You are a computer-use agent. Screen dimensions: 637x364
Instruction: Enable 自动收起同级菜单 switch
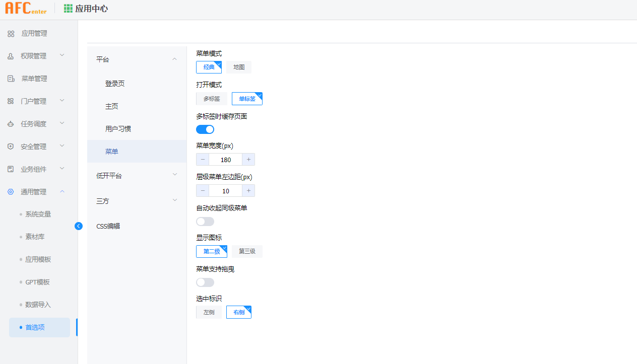(205, 222)
